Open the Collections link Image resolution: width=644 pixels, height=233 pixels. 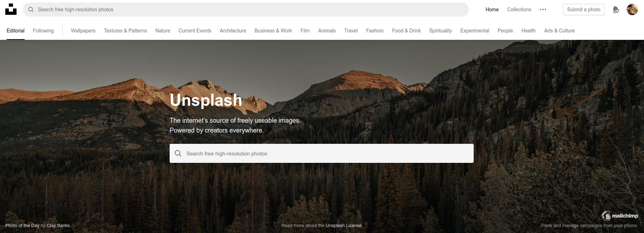519,10
